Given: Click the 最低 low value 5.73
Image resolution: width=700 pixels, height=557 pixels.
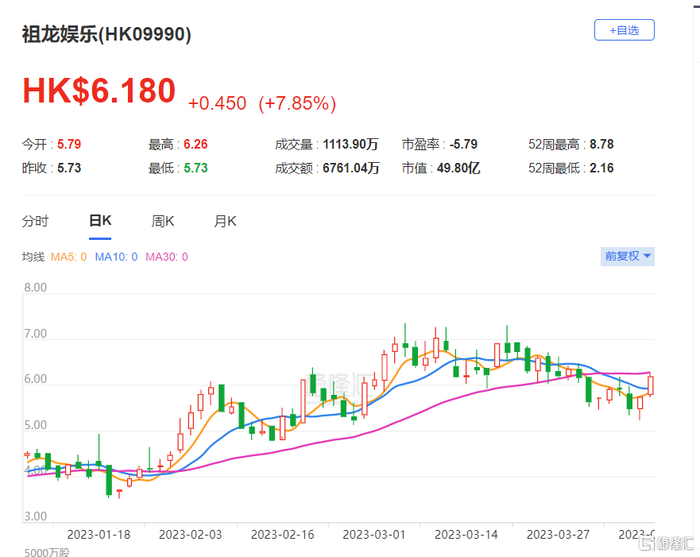Looking at the screenshot, I should (x=196, y=168).
